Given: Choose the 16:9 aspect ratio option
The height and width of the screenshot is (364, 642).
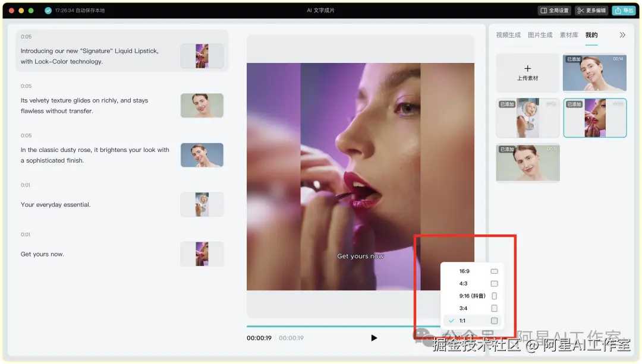Looking at the screenshot, I should click(x=473, y=271).
